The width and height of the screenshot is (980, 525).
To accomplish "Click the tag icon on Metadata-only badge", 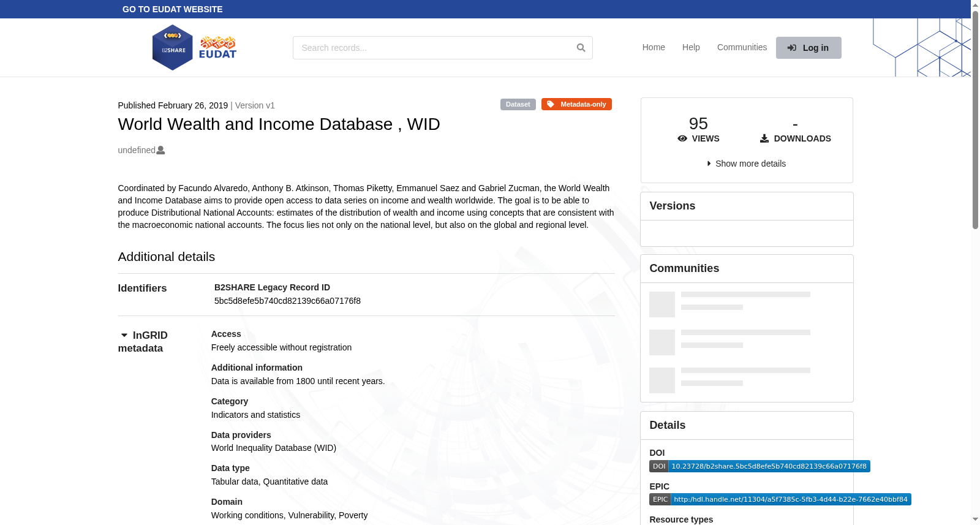I will 551,104.
